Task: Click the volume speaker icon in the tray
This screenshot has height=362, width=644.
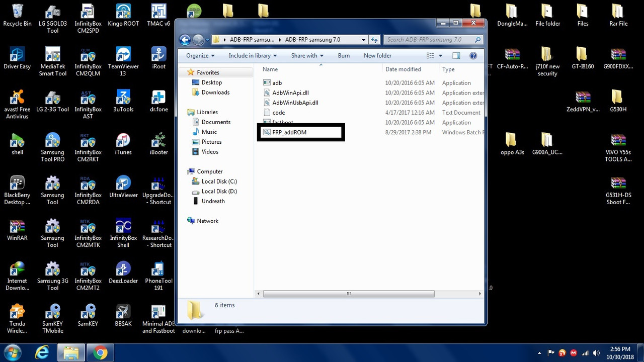Action: (x=596, y=353)
